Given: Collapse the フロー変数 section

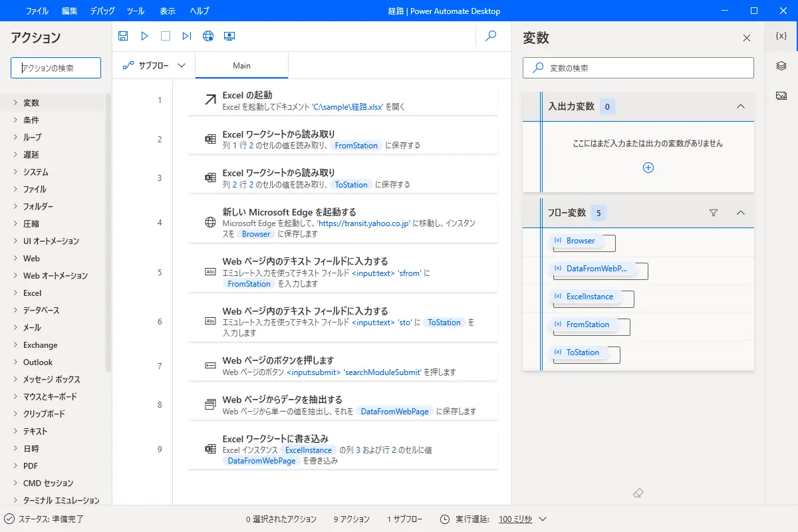Looking at the screenshot, I should 741,213.
